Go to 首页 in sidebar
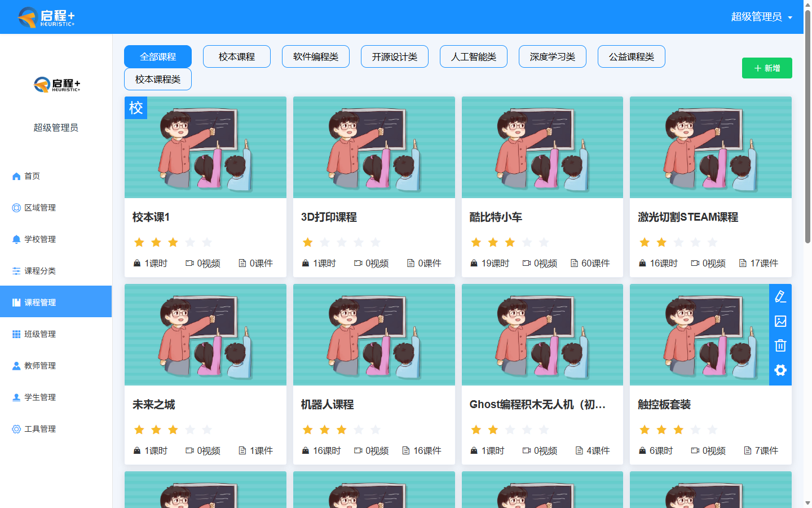The image size is (812, 508). click(56, 176)
